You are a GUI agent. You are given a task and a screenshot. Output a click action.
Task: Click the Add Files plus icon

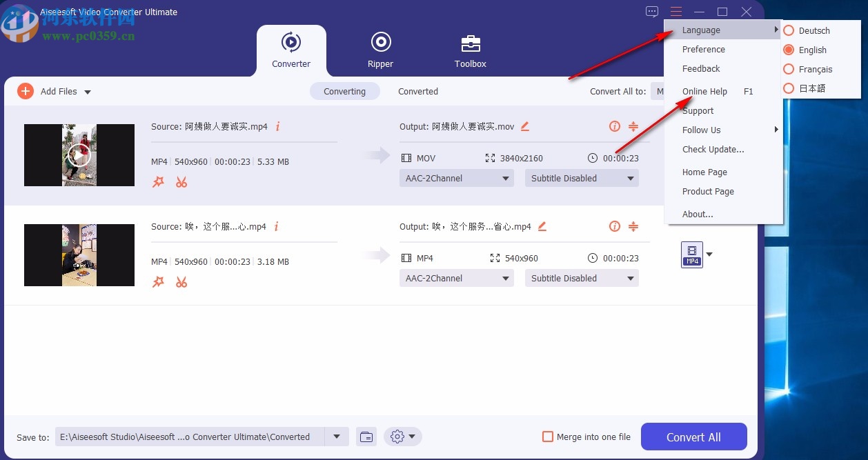pyautogui.click(x=25, y=90)
